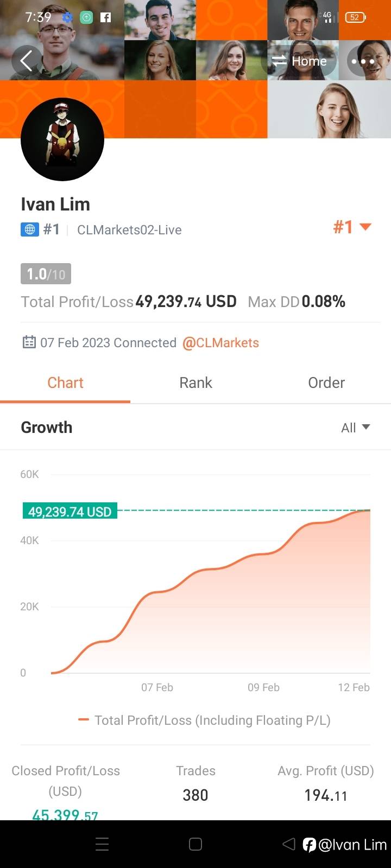
Task: Open the Order tab
Action: tap(326, 382)
